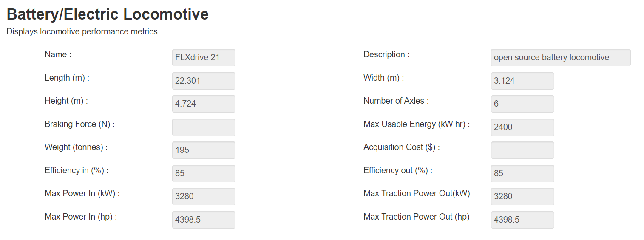Select the Max Traction Power Out(kW) field
This screenshot has width=644, height=240.
pyautogui.click(x=522, y=196)
